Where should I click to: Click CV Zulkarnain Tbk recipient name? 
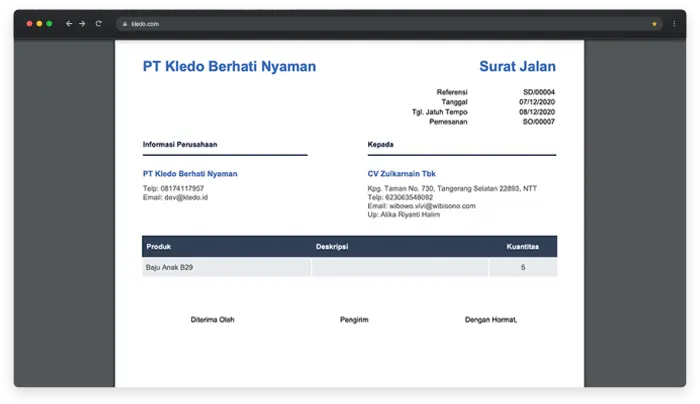(401, 174)
